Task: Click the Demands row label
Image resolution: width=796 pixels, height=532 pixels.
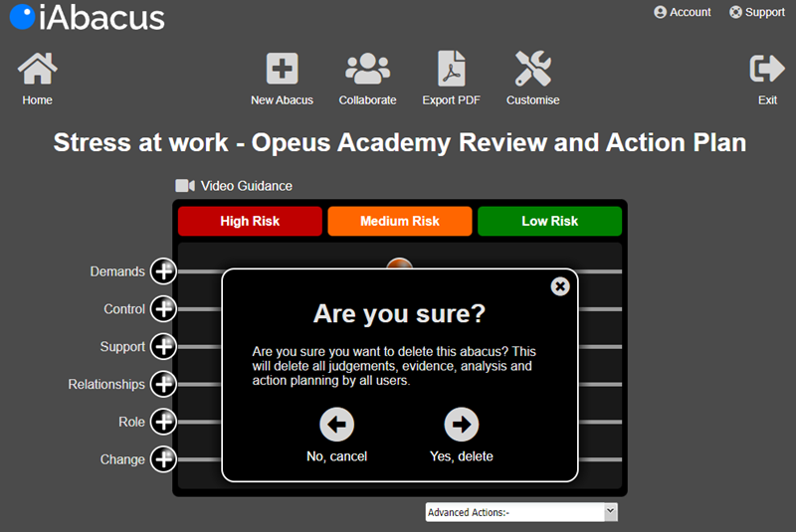Action: point(117,271)
